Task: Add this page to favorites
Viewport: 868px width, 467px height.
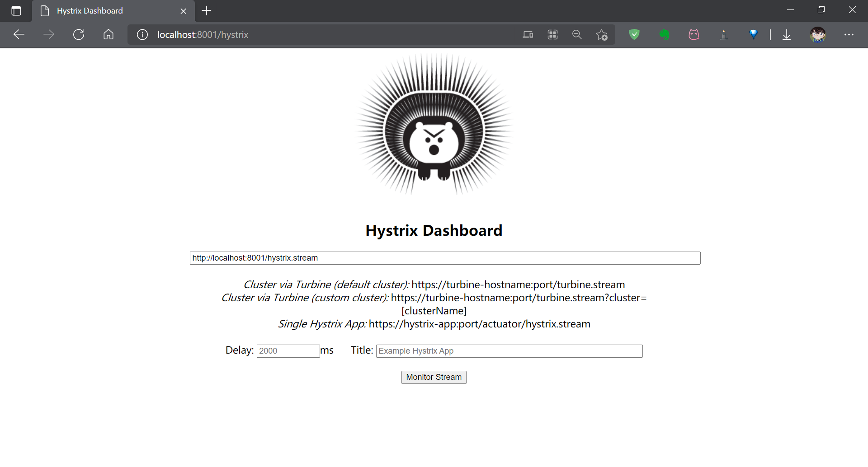Action: pos(602,35)
